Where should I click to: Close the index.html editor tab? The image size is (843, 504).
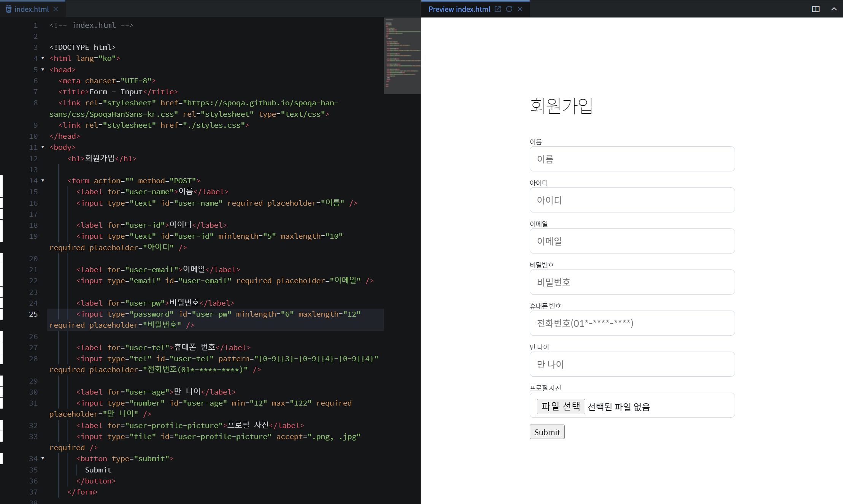click(x=56, y=9)
